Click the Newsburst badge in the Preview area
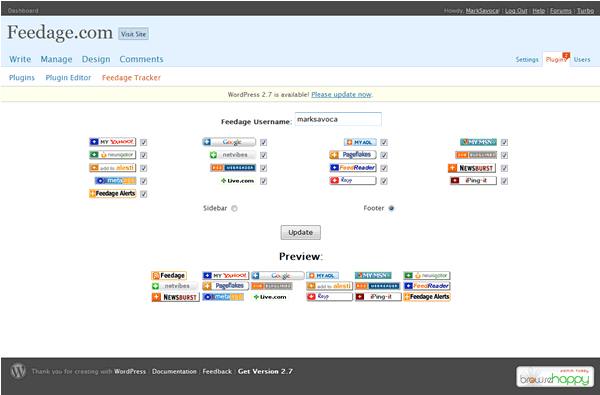600x395 pixels. [176, 297]
